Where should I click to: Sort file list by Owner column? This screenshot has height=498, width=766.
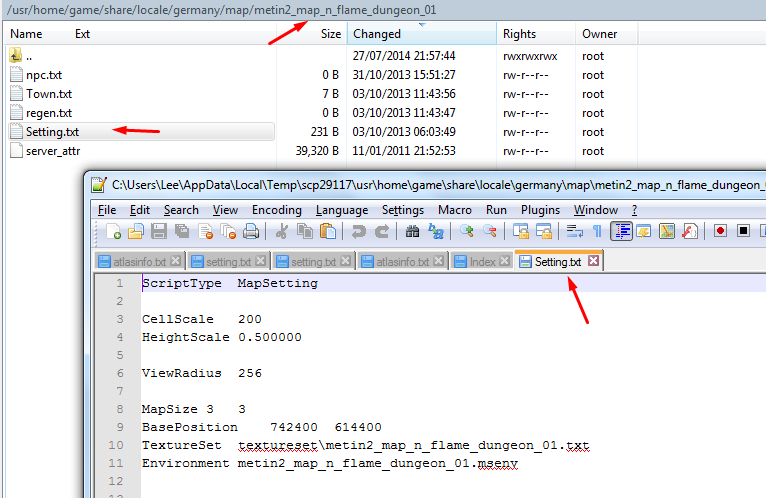[599, 34]
